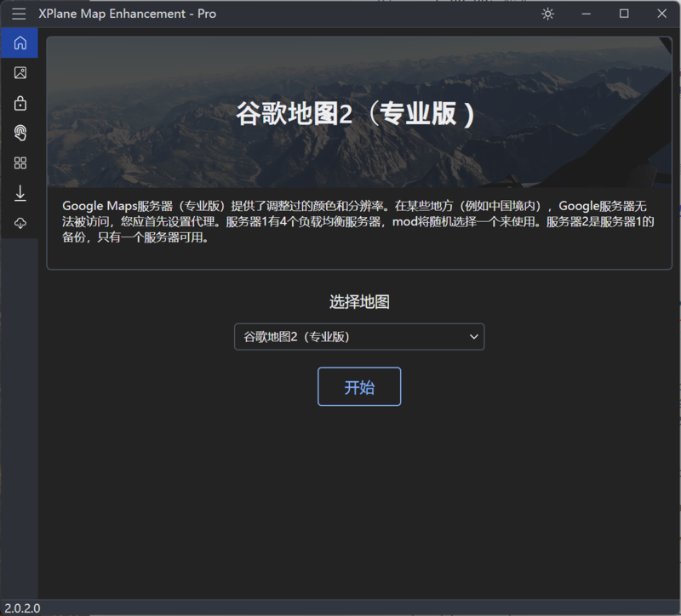This screenshot has width=681, height=616.
Task: Click the Google Maps服务器 description paragraph
Action: coord(358,222)
